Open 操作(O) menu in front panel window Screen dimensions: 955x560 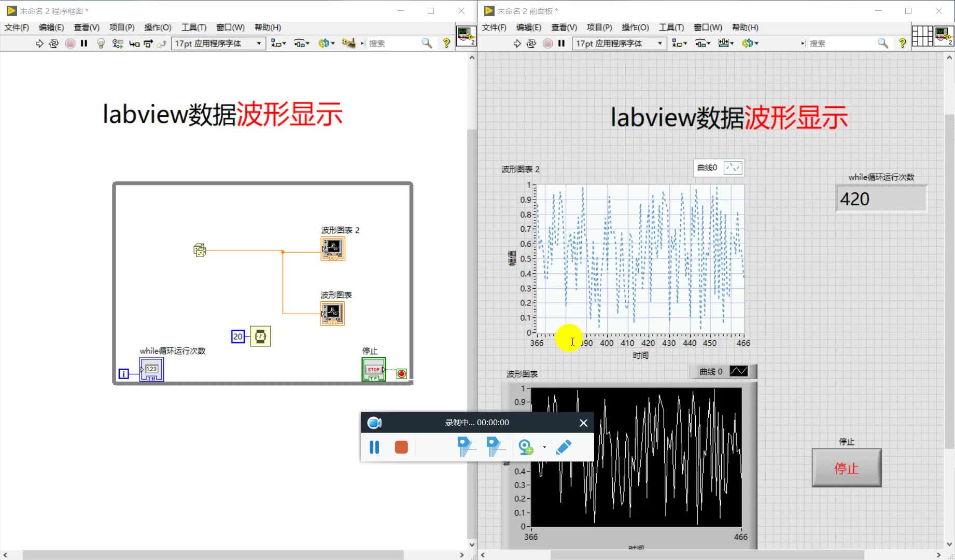click(635, 27)
